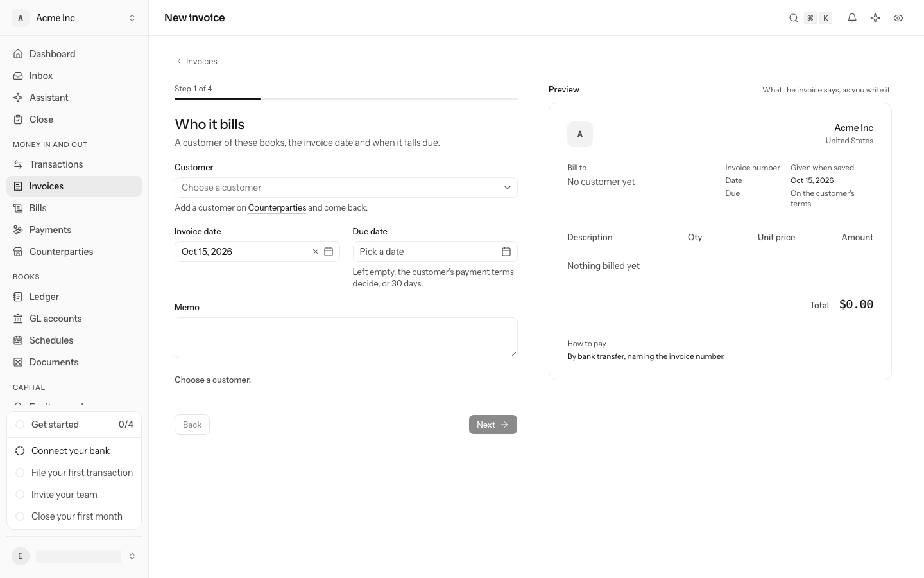924x578 pixels.
Task: Click the Payments icon in sidebar
Action: pos(18,230)
